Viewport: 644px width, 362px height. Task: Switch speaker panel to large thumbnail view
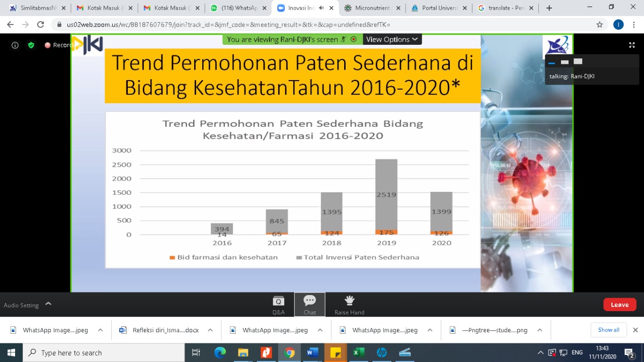(578, 61)
